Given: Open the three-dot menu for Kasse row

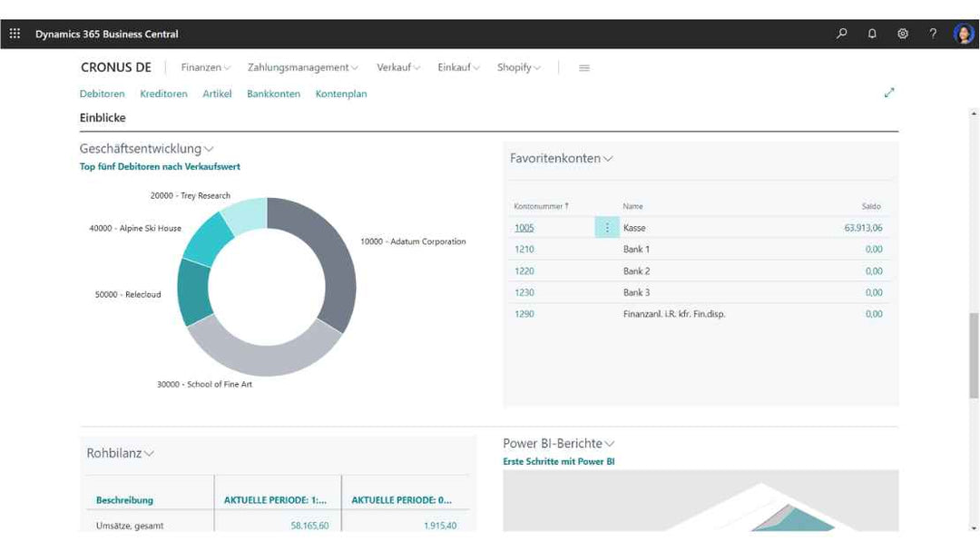Looking at the screenshot, I should tap(607, 228).
